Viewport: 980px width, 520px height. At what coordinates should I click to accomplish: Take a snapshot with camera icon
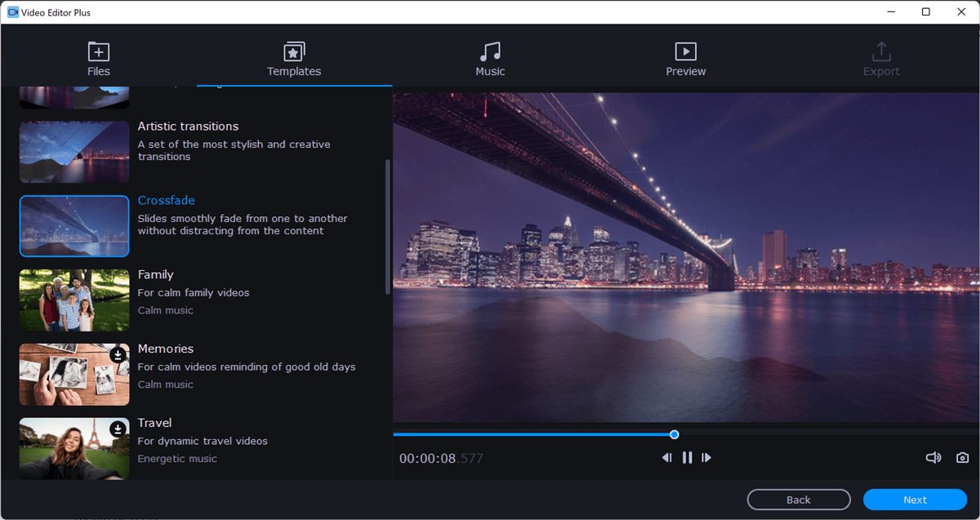[x=963, y=458]
